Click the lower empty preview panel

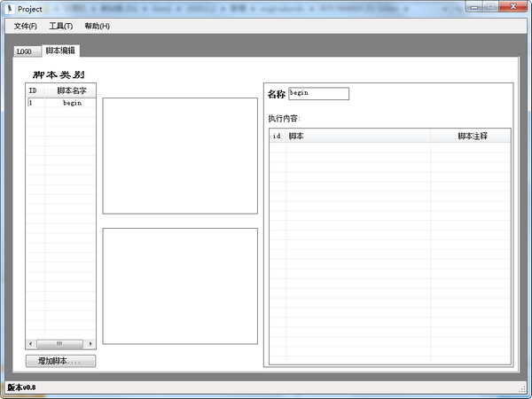pyautogui.click(x=180, y=286)
